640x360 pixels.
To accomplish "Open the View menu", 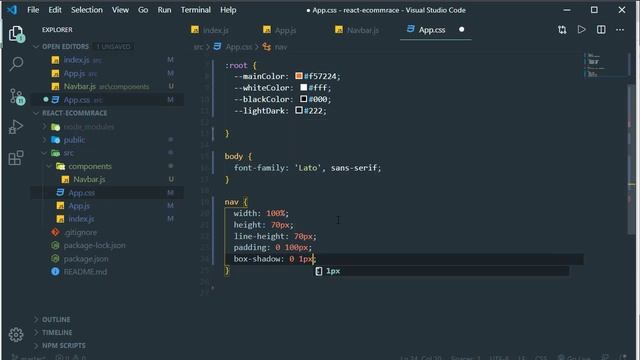I will pyautogui.click(x=120, y=10).
